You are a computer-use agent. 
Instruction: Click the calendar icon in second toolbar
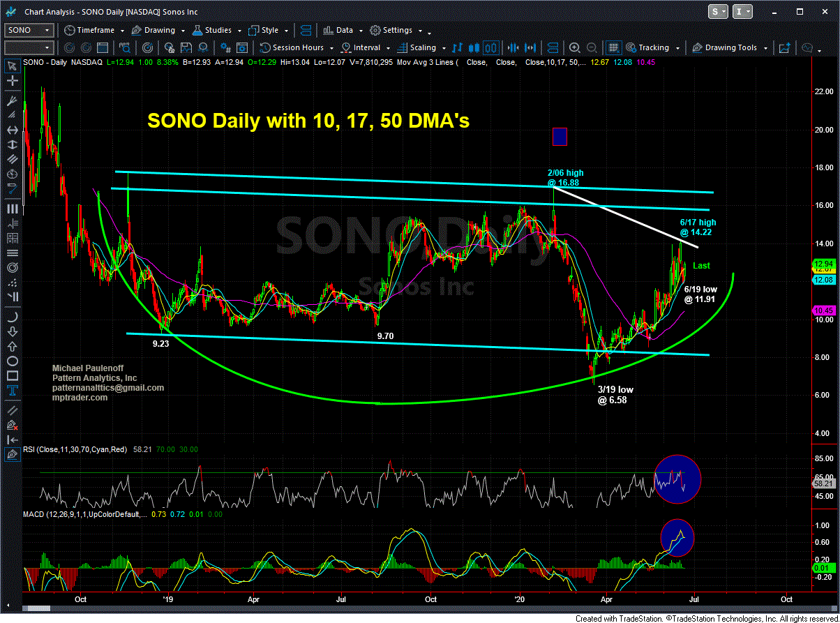coord(102,47)
